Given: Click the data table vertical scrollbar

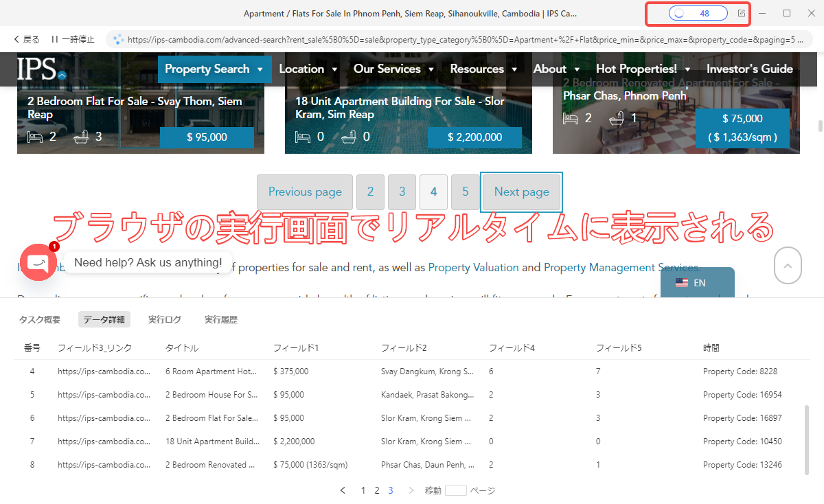Looking at the screenshot, I should pos(808,439).
